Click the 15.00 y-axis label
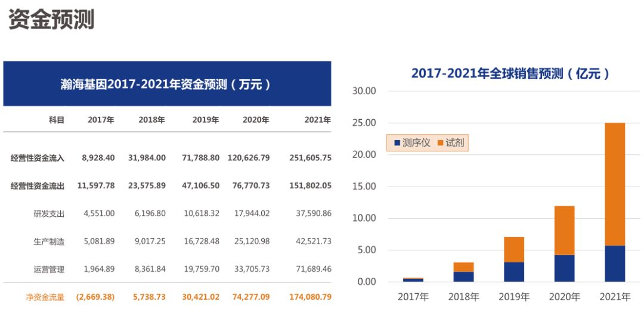The width and height of the screenshot is (644, 317). tap(364, 187)
